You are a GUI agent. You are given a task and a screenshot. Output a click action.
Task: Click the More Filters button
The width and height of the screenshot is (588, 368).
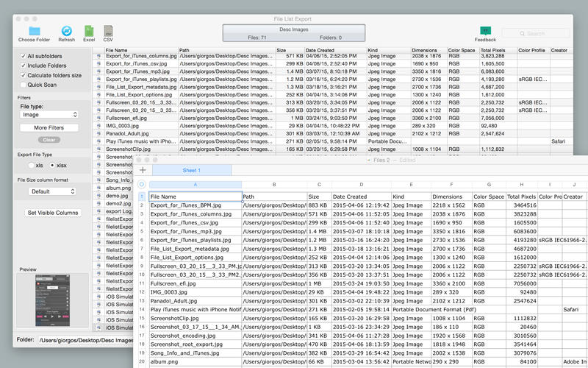[x=49, y=128]
